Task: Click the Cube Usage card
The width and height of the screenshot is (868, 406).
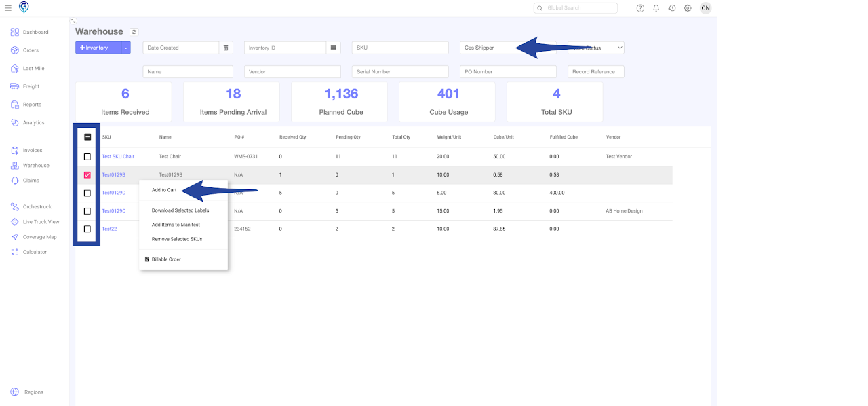Action: coord(447,102)
